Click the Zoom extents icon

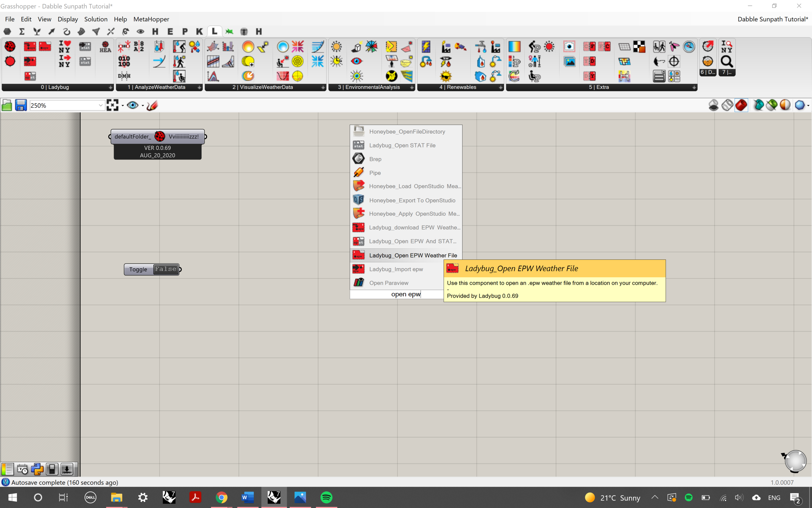click(112, 105)
